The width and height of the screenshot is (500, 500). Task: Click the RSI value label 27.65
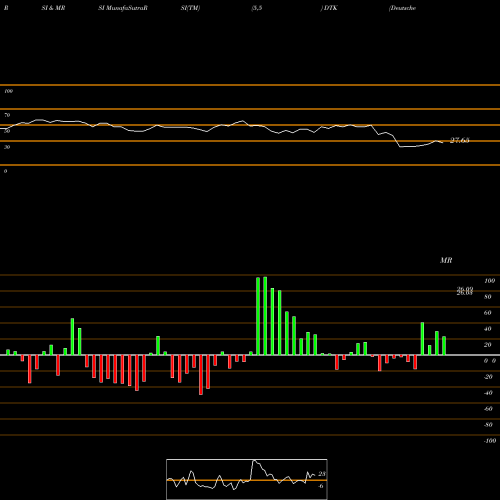(x=460, y=140)
